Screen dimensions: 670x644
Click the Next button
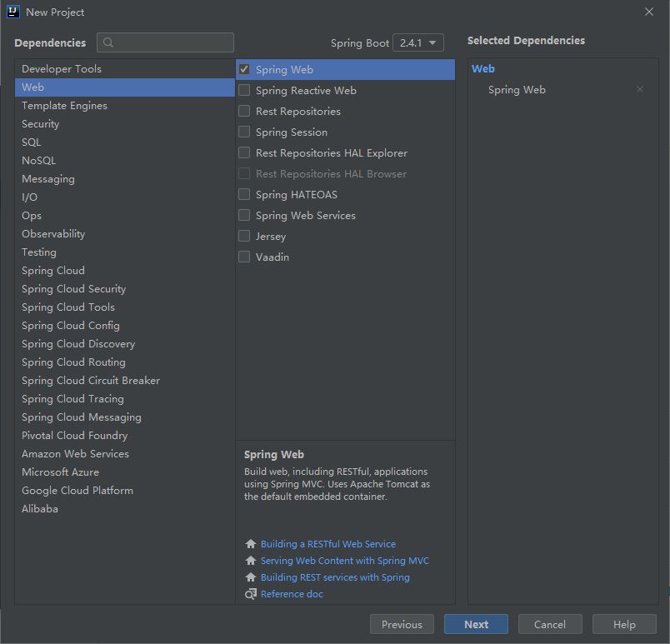tap(477, 624)
